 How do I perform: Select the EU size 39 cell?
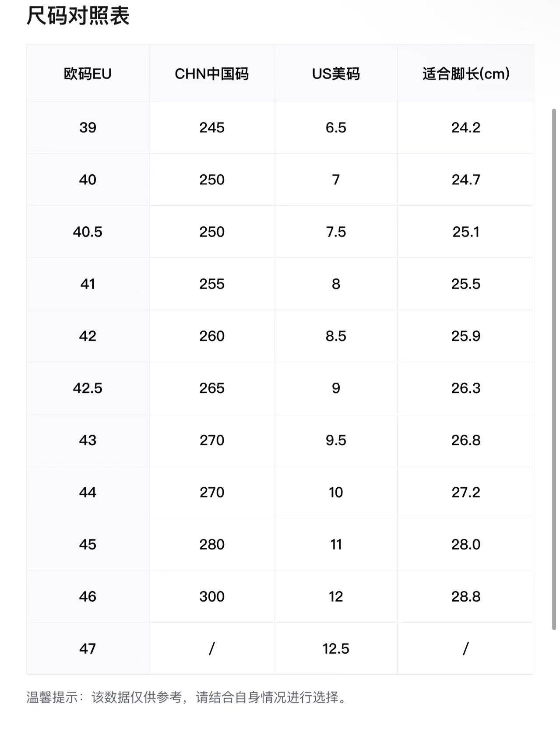click(88, 127)
